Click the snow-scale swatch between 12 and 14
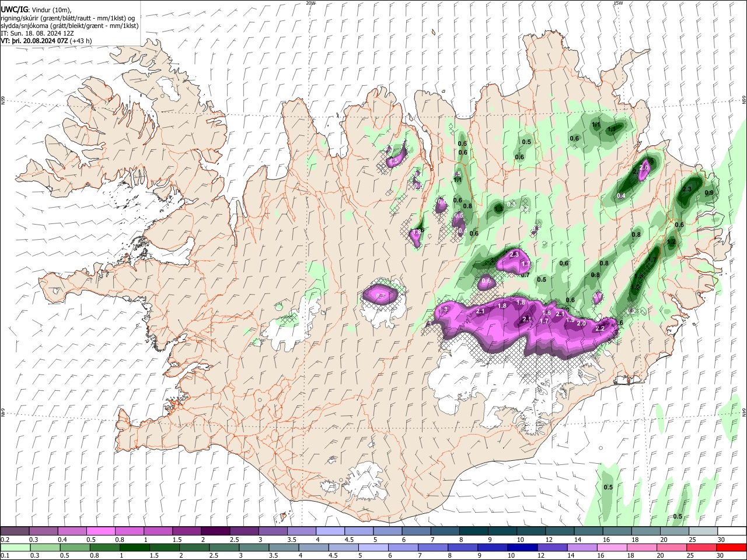The height and width of the screenshot is (560, 747). [560, 531]
